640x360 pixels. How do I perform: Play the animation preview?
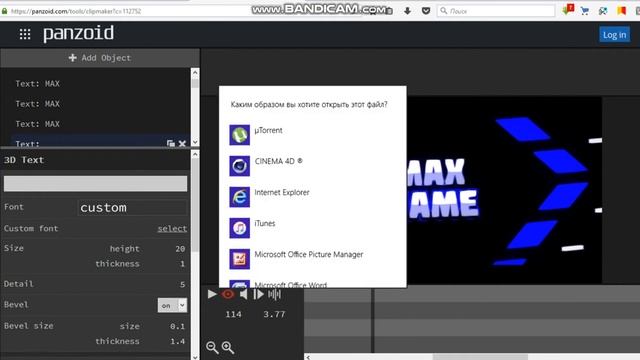coord(212,294)
